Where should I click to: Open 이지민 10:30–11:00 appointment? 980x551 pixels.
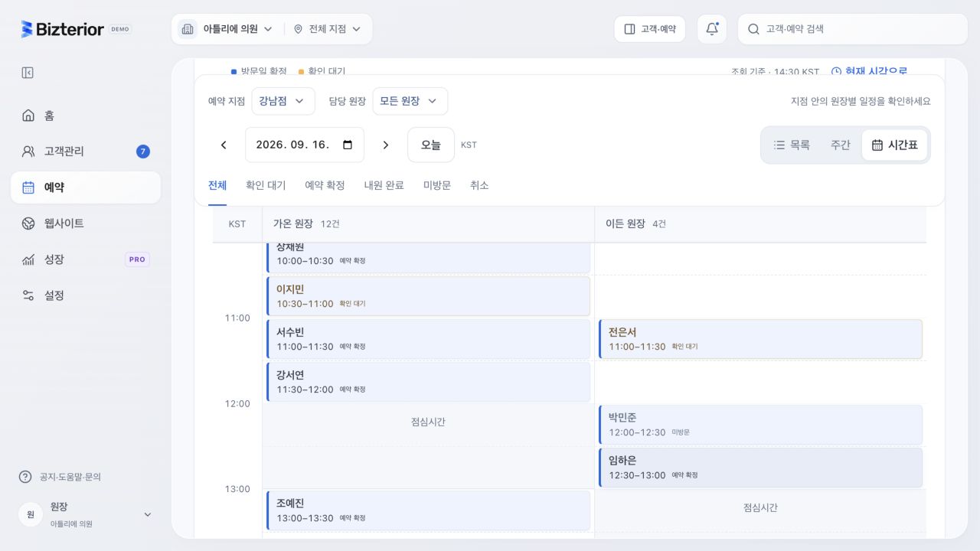click(429, 296)
